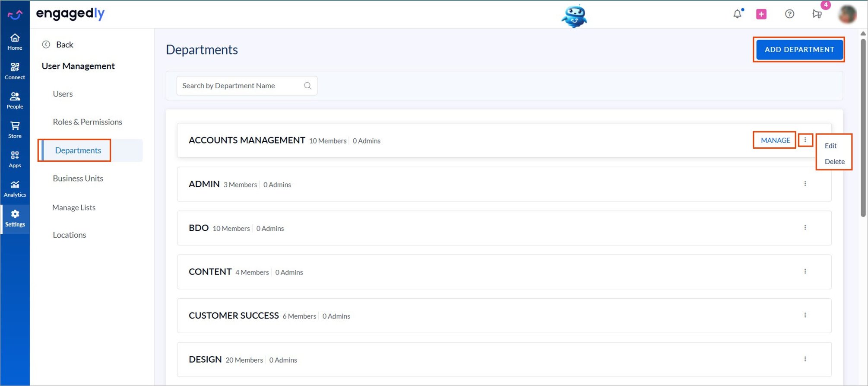Click the ADD DEPARTMENT button
Screen dimensions: 868x386
799,50
